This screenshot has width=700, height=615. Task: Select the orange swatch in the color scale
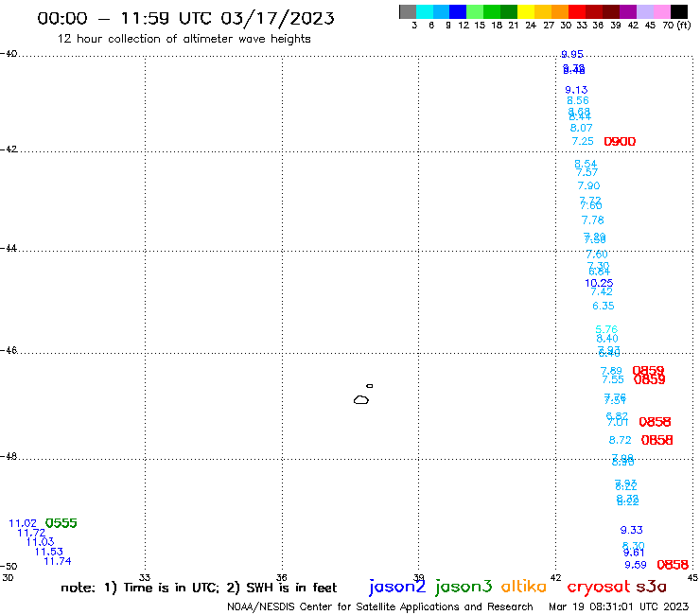point(560,11)
